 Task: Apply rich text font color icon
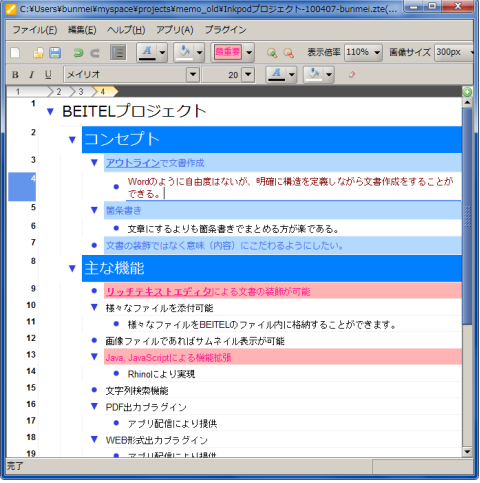(276, 74)
